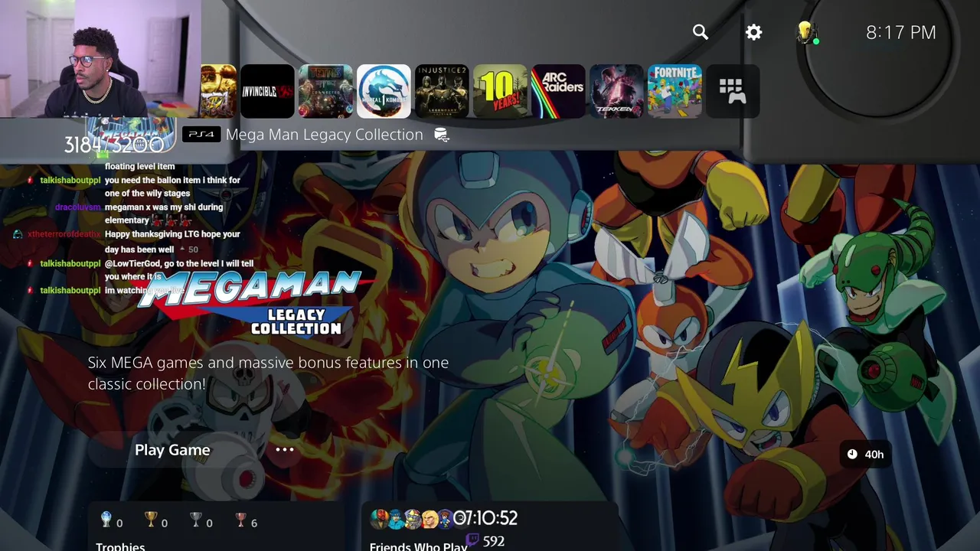Click the xtheterrorofdeathx chat username
980x551 pixels.
[64, 234]
